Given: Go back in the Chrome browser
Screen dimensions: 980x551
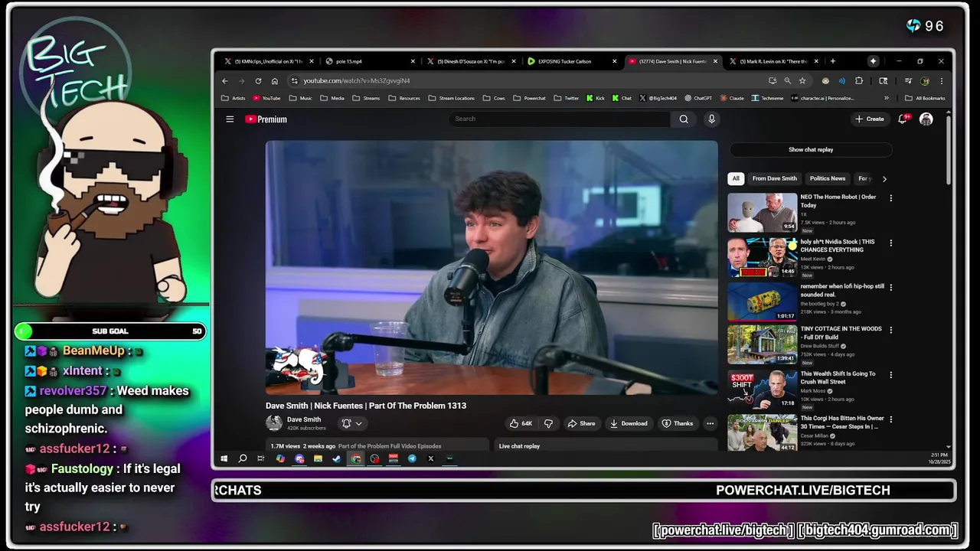Looking at the screenshot, I should [x=225, y=80].
